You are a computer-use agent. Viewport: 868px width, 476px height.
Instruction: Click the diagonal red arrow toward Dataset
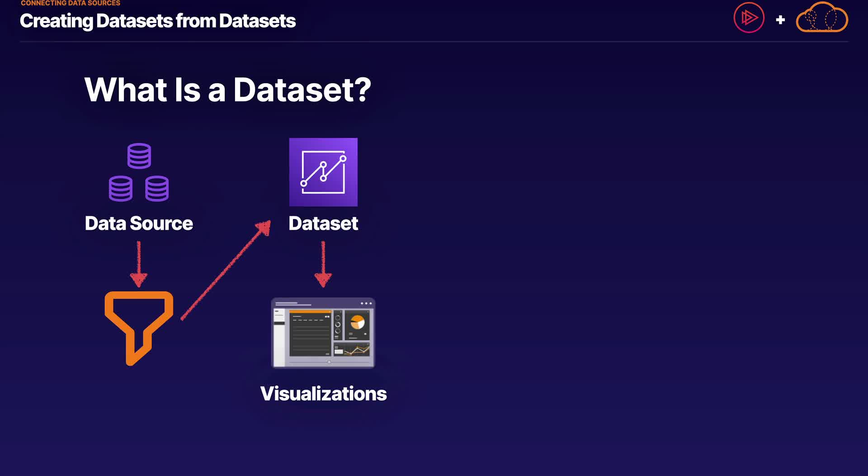(x=226, y=270)
